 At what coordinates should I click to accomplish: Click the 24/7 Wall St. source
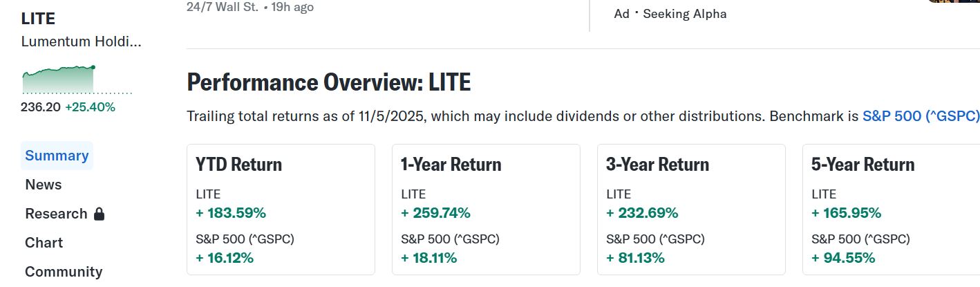point(222,7)
